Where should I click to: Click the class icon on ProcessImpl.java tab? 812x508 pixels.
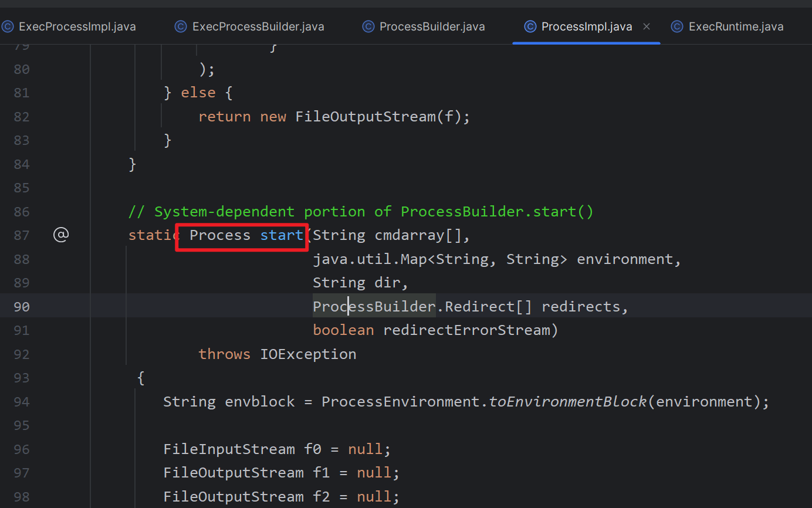coord(530,26)
